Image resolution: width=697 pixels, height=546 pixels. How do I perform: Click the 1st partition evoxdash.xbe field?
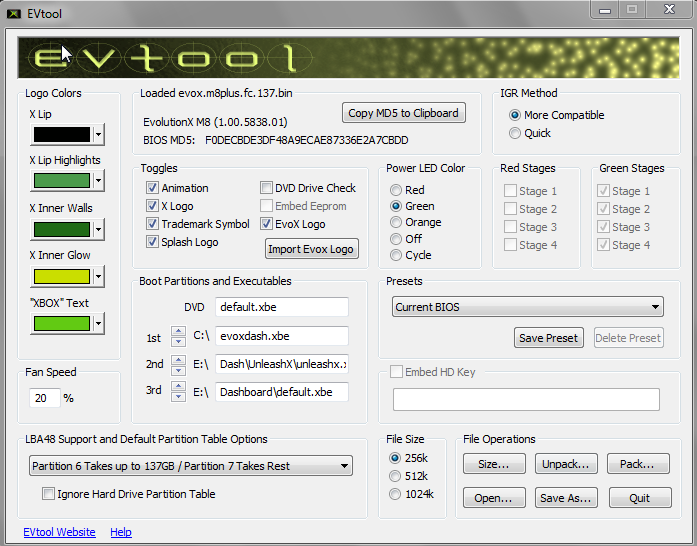282,336
